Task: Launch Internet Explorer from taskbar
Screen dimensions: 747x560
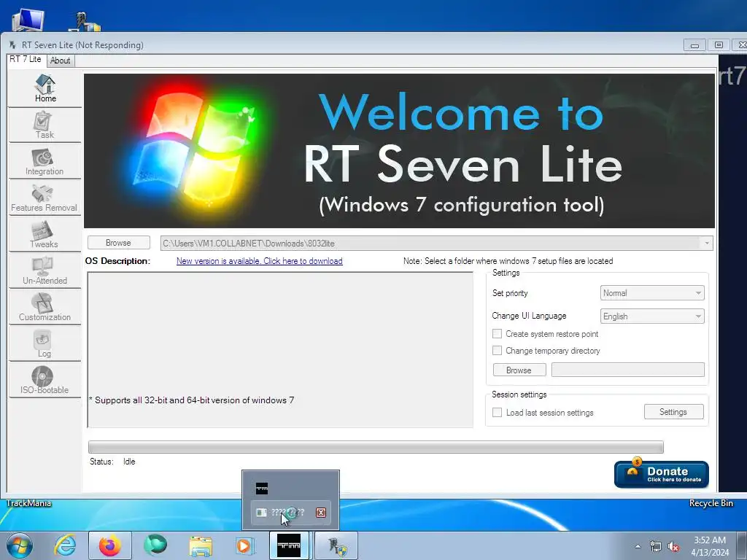Action: click(65, 545)
